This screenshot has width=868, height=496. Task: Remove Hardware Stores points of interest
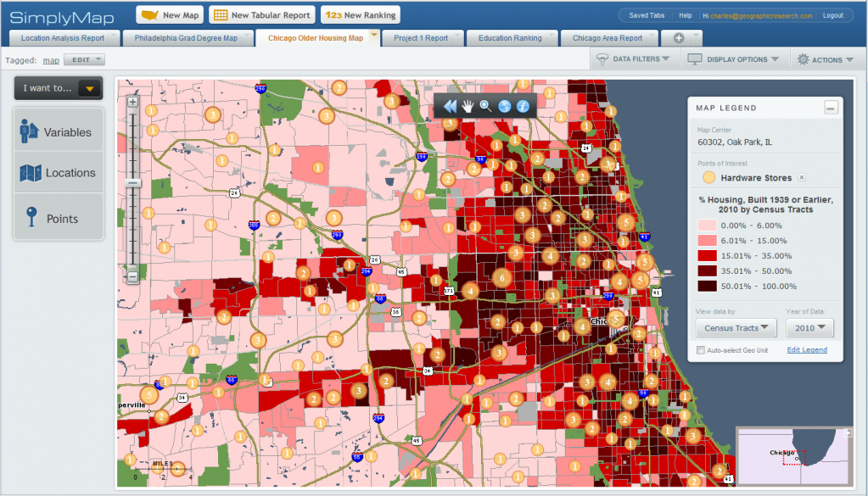[x=802, y=177]
